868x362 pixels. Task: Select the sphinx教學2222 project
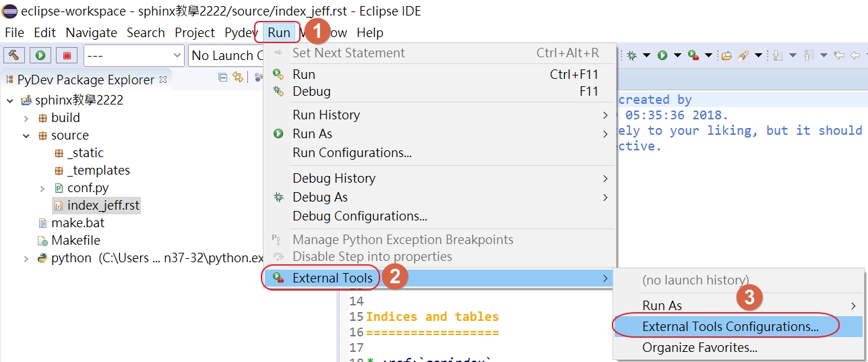click(72, 100)
